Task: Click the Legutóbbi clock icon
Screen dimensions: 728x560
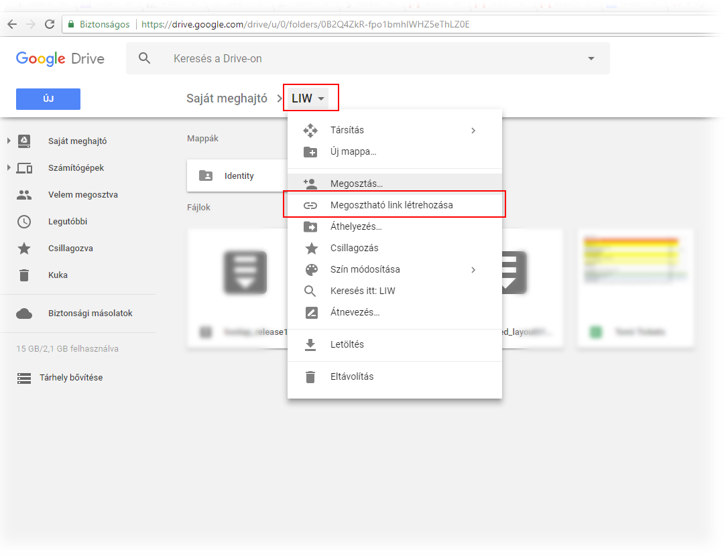Action: [24, 222]
